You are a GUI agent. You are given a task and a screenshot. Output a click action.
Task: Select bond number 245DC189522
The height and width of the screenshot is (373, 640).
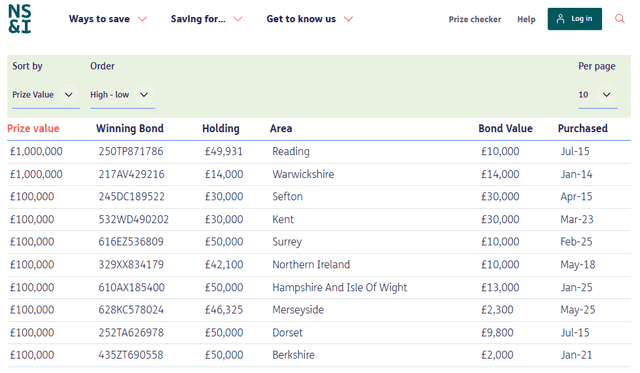[x=131, y=197]
